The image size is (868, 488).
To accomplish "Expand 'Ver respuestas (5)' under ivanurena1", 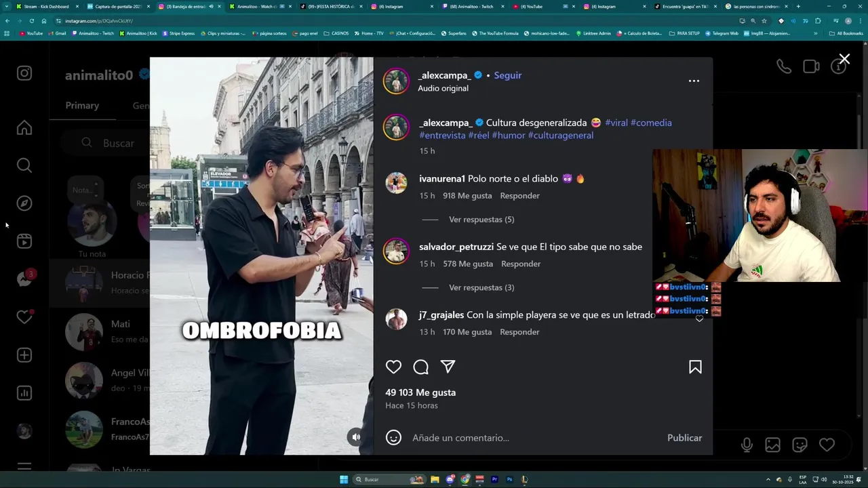I will pos(481,220).
